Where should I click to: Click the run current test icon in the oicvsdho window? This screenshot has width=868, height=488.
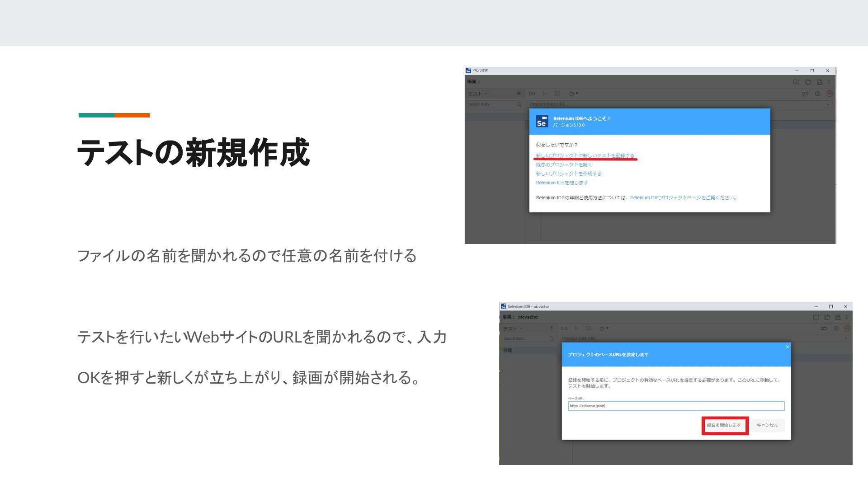[576, 328]
